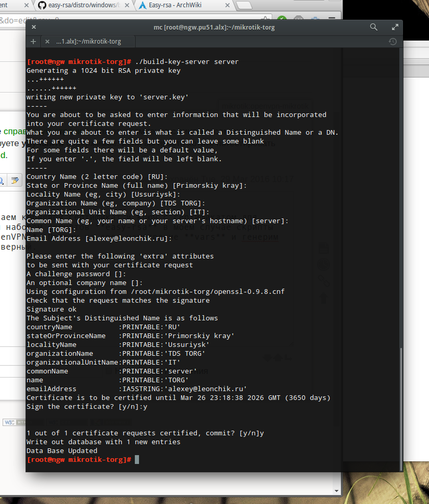Click the GitHub favicon on browser tab
The width and height of the screenshot is (429, 504).
42,5
